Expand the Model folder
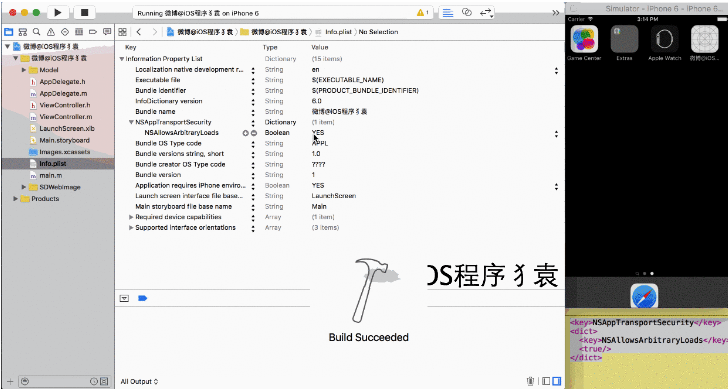The image size is (728, 389). click(x=24, y=70)
